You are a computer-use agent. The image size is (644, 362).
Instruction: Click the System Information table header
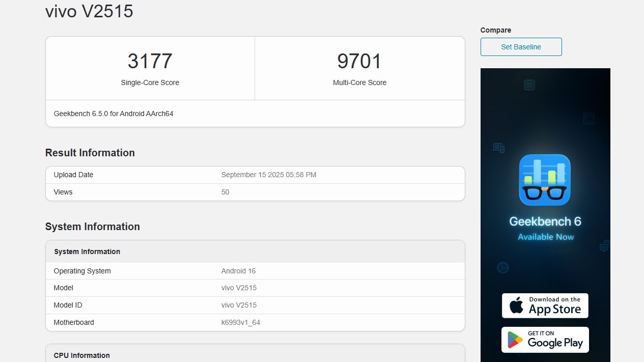tap(87, 252)
